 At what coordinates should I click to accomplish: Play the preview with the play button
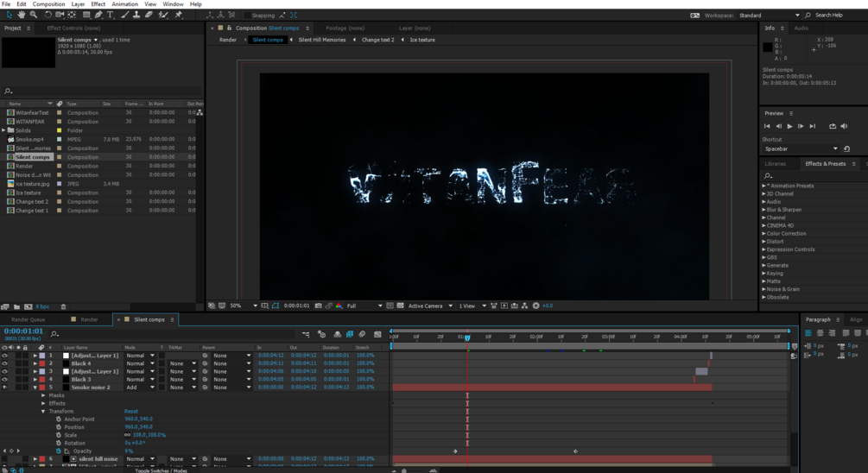(789, 126)
